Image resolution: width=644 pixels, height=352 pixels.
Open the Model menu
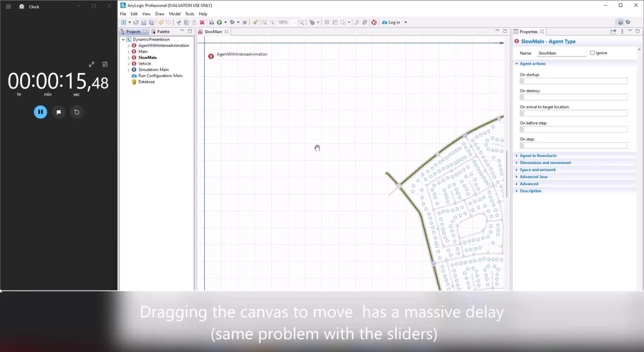(175, 14)
